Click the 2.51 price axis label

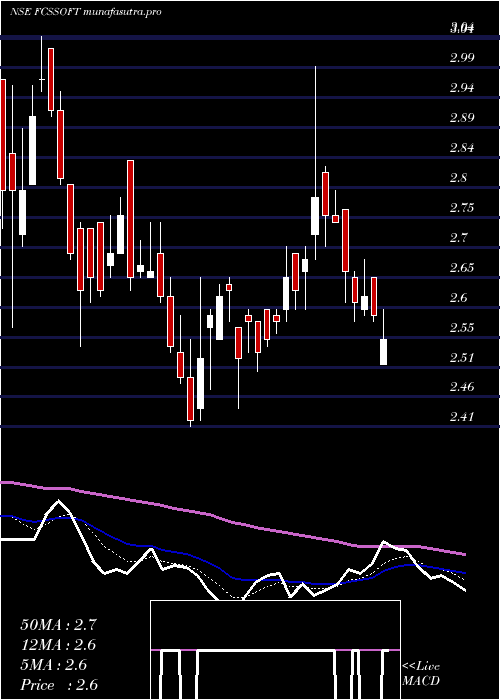click(462, 358)
